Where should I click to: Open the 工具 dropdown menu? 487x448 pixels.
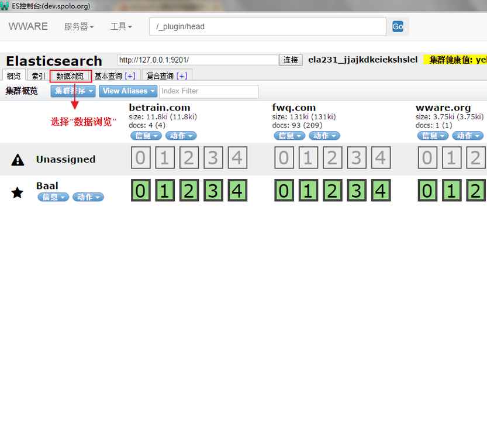tap(121, 27)
